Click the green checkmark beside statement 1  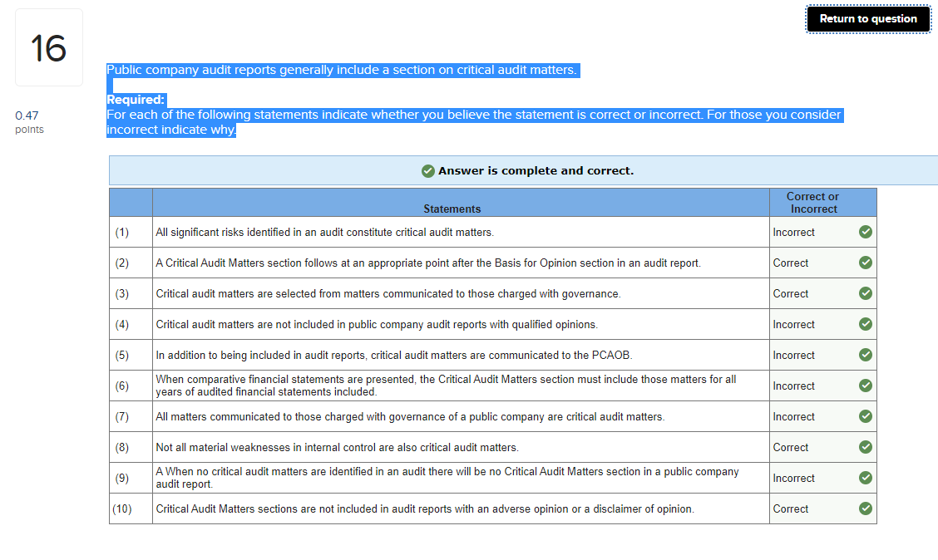pos(866,232)
